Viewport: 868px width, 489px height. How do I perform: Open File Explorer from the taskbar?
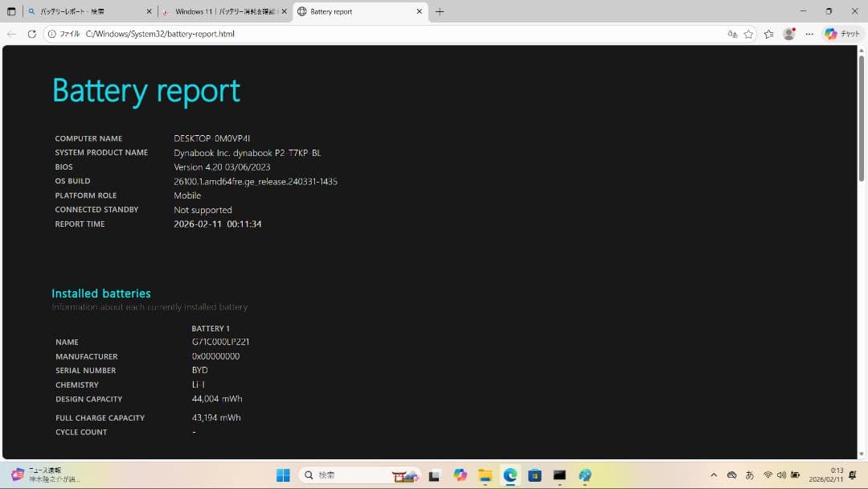(484, 475)
